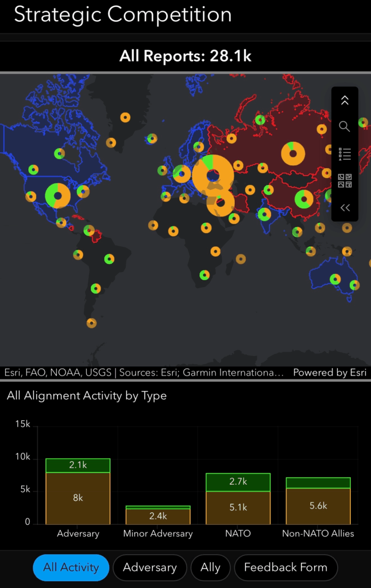This screenshot has width=371, height=588.
Task: Open the map search tool
Action: pos(345,126)
